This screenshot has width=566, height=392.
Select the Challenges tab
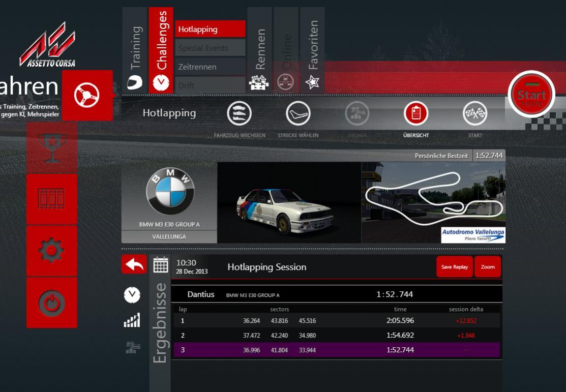point(161,50)
